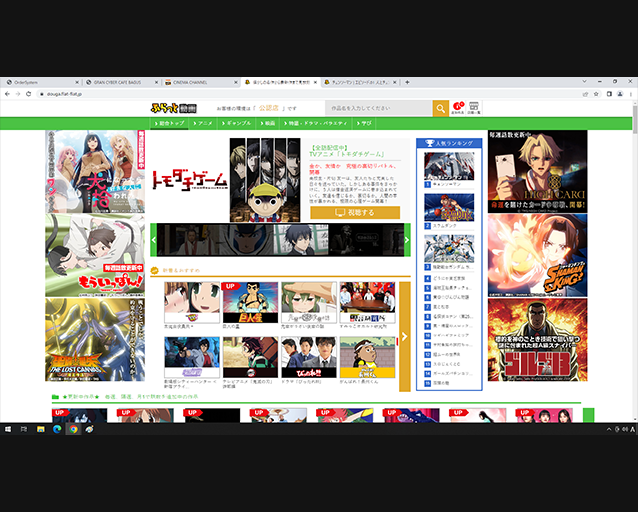The height and width of the screenshot is (512, 638).
Task: Select the アニメ navigation item
Action: coord(203,123)
